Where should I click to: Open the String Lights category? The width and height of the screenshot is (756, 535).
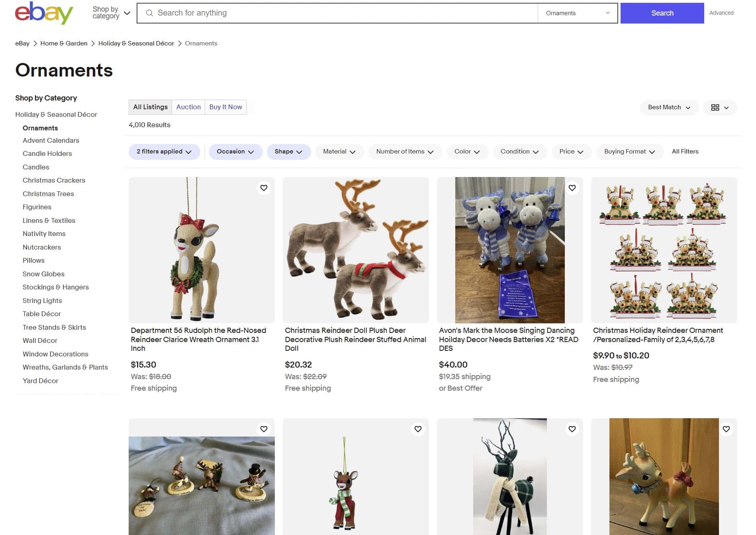(x=42, y=301)
